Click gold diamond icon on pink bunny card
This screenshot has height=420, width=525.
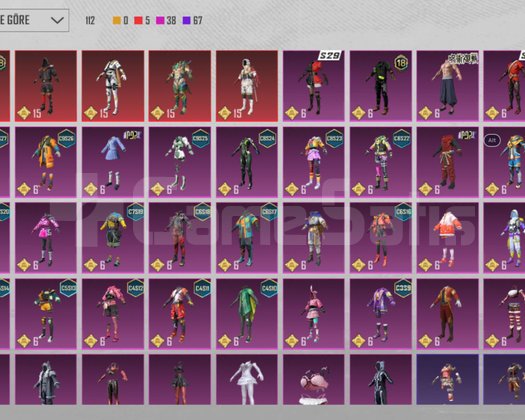292,341
